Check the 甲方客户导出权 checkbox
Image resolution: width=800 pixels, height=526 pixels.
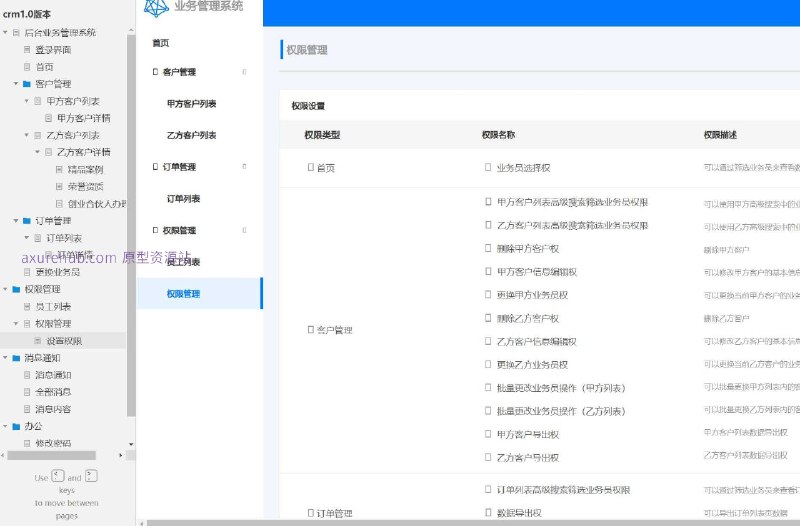pyautogui.click(x=488, y=434)
